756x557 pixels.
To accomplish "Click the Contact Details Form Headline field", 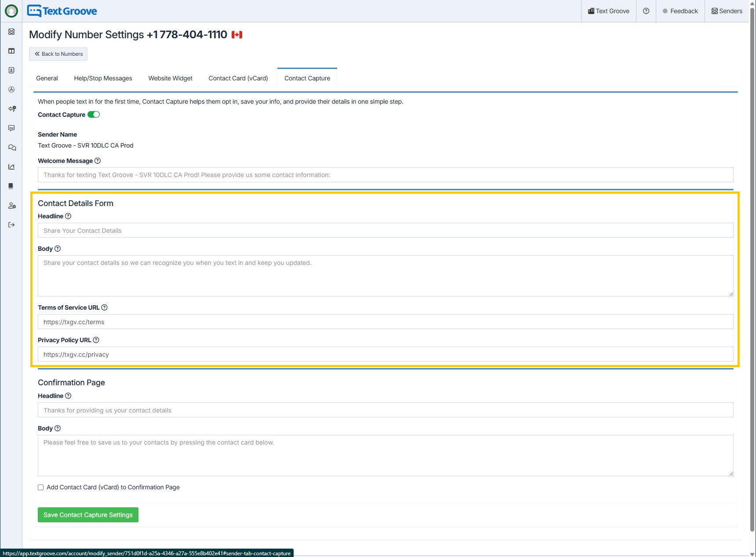I will pyautogui.click(x=385, y=231).
